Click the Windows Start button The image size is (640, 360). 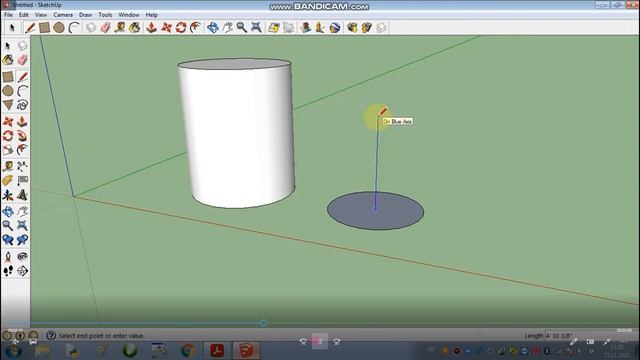click(x=13, y=351)
